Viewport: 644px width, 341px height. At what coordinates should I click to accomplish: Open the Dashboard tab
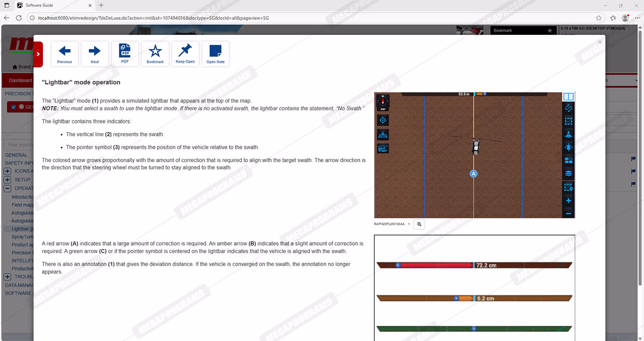click(20, 80)
